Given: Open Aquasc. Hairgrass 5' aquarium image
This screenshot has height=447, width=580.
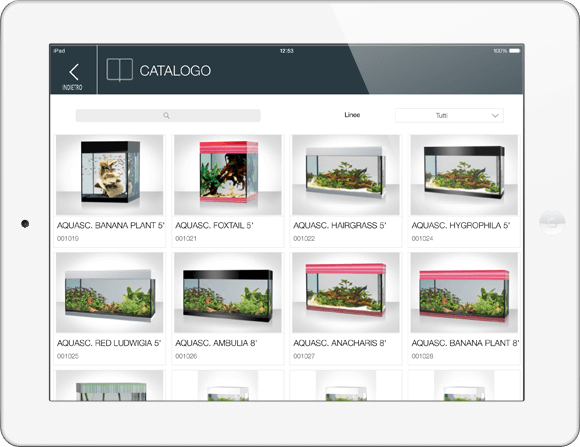Looking at the screenshot, I should coord(346,175).
